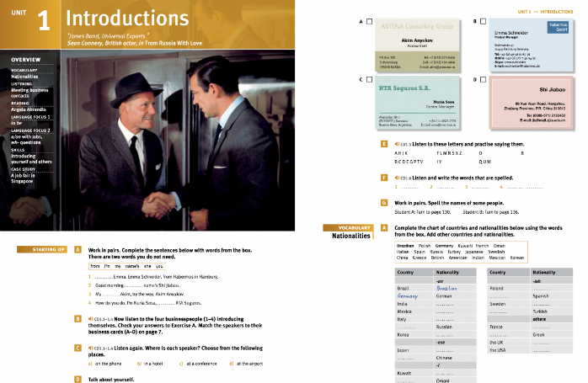Click the orange A badge in Starting Up
Image resolution: width=588 pixels, height=383 pixels.
(x=78, y=251)
